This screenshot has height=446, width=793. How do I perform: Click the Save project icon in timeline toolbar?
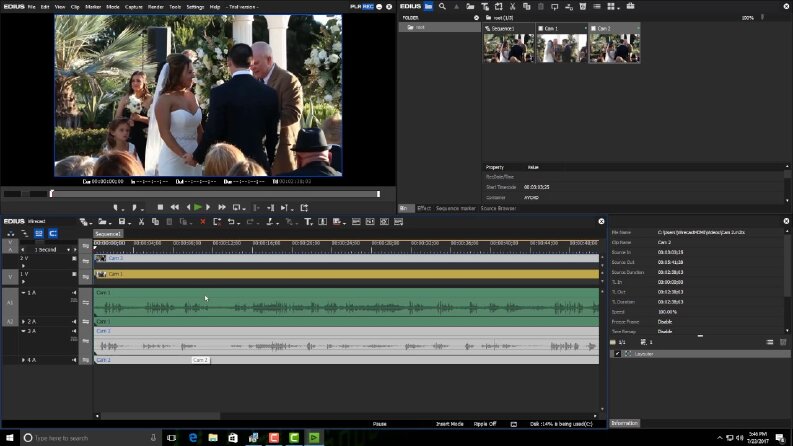[x=121, y=221]
